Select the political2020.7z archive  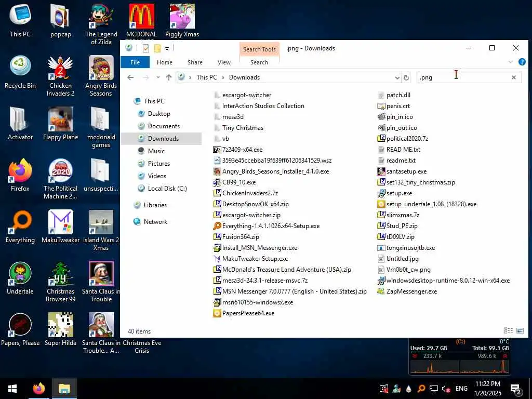403,138
